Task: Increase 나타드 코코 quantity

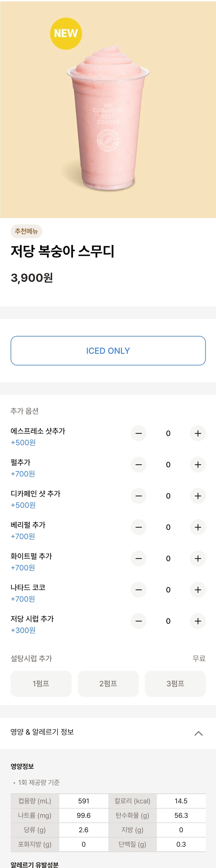Action: pyautogui.click(x=198, y=590)
